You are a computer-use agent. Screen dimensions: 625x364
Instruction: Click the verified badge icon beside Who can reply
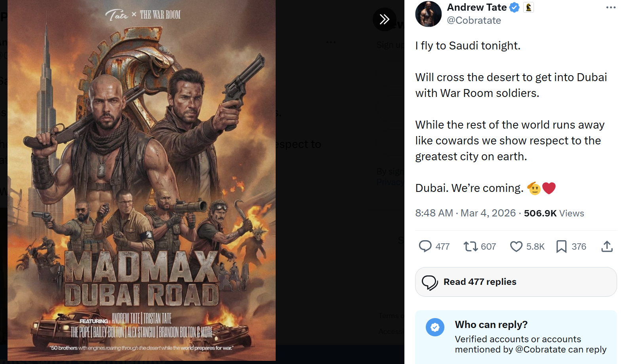pyautogui.click(x=435, y=327)
